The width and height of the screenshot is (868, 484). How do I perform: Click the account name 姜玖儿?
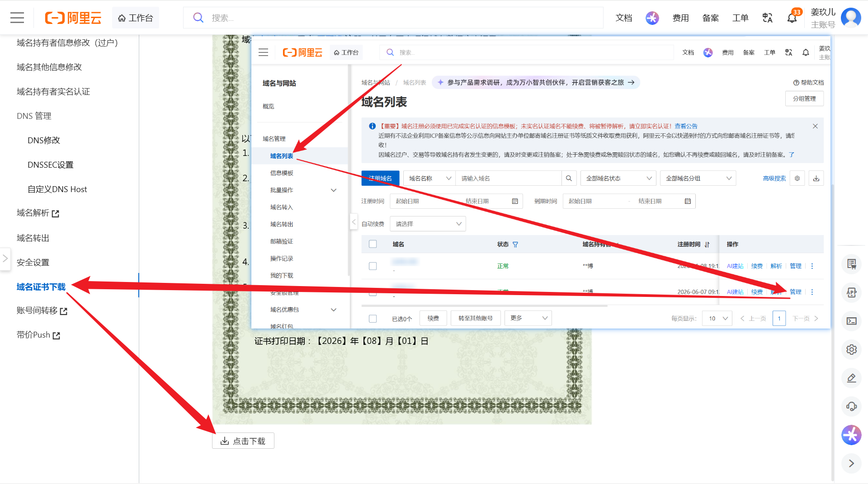coord(823,12)
